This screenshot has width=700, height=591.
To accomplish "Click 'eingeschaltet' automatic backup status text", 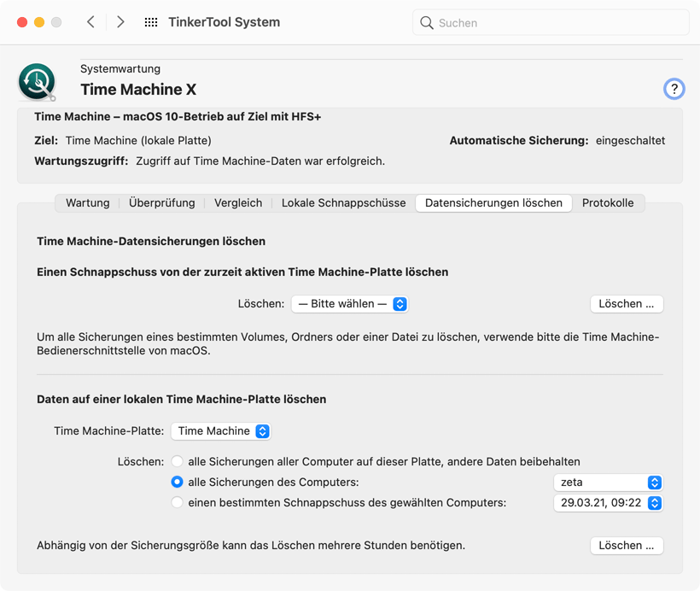I will pos(630,140).
